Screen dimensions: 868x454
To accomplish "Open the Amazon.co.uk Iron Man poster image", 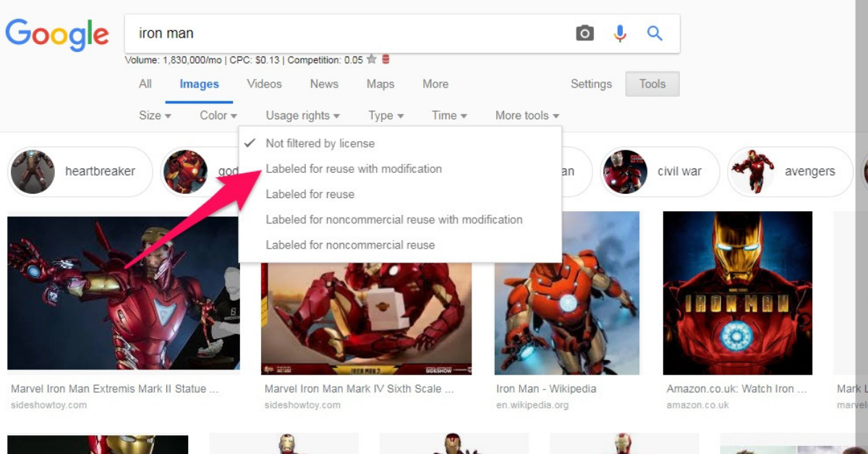I will 738,293.
